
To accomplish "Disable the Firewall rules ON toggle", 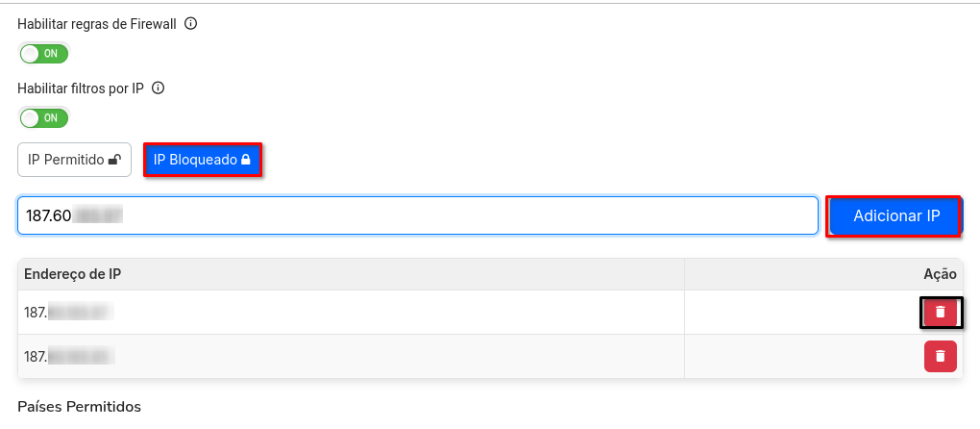I will pyautogui.click(x=44, y=54).
